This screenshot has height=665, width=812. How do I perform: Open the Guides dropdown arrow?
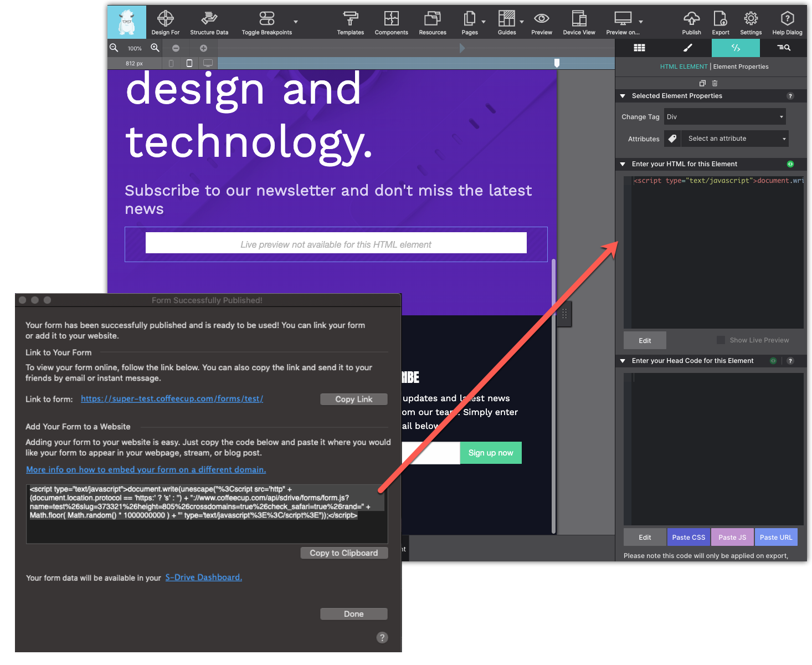pos(522,22)
